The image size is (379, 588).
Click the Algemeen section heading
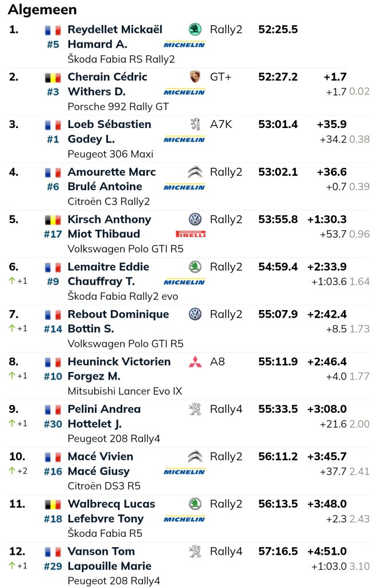(x=42, y=9)
